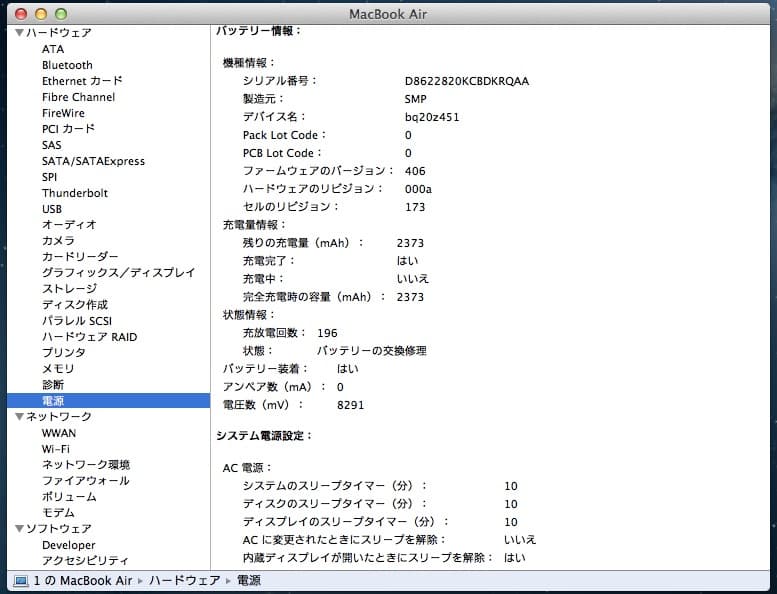The height and width of the screenshot is (594, 777).
Task: Click the AC 電源 label
Action: click(x=247, y=468)
